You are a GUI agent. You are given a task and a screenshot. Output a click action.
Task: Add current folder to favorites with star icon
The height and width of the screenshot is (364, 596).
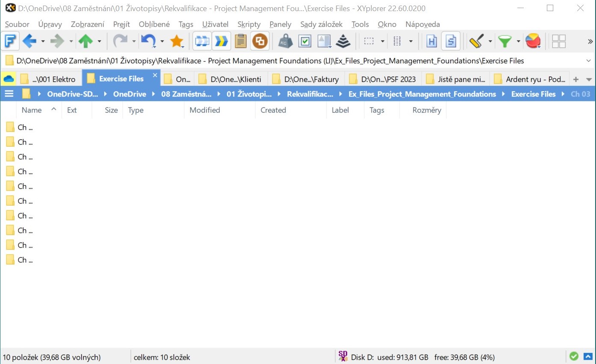click(x=177, y=41)
